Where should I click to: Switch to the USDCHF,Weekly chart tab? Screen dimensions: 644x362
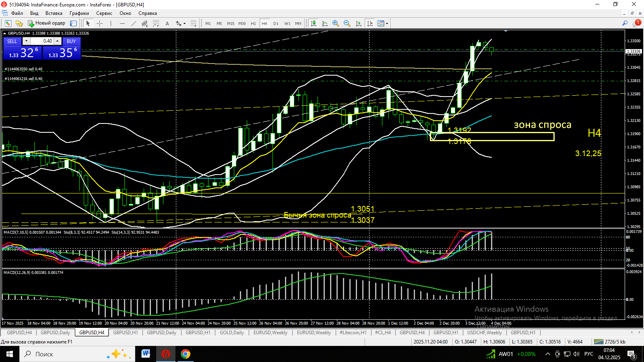(485, 333)
